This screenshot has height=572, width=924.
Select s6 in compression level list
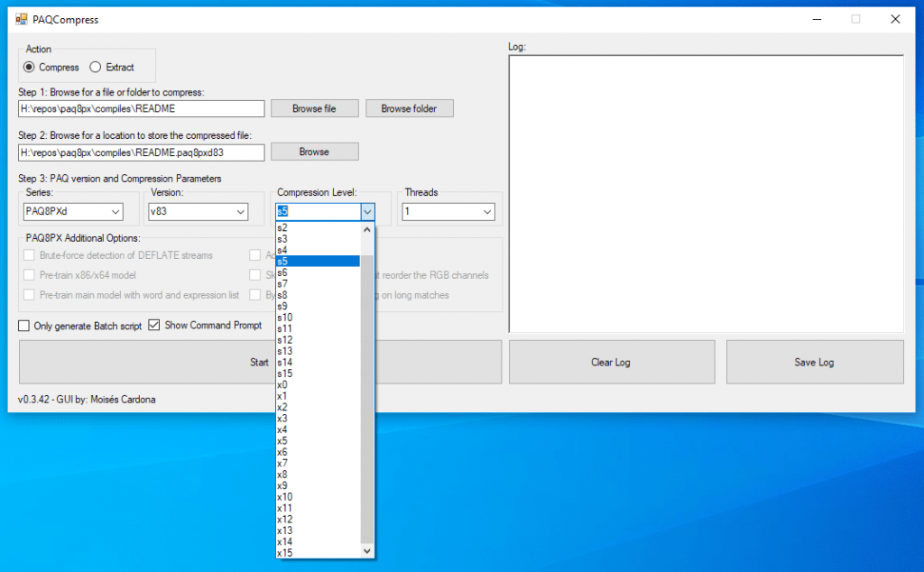click(319, 272)
